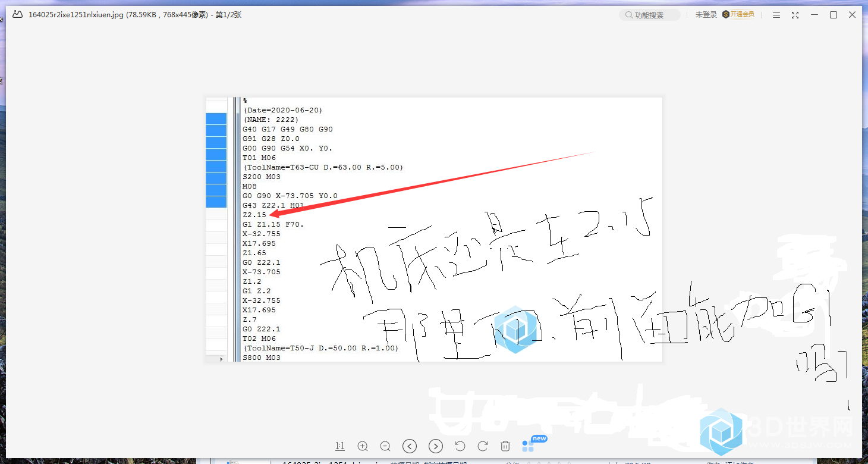This screenshot has height=464, width=868.
Task: Delete the current image with trash icon
Action: (x=505, y=446)
